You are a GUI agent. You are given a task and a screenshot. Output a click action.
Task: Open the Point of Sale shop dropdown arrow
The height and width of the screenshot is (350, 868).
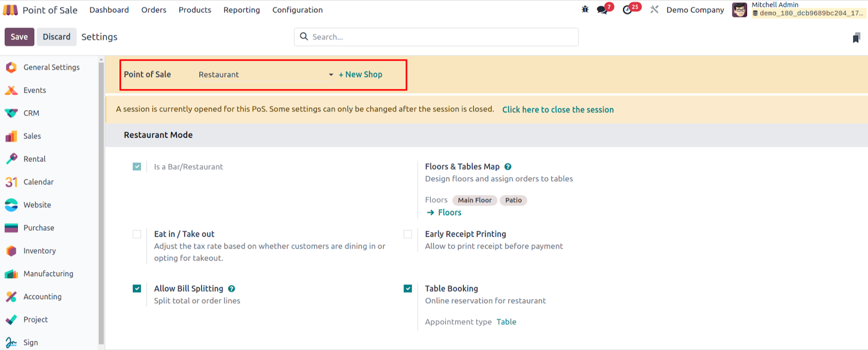(x=331, y=75)
